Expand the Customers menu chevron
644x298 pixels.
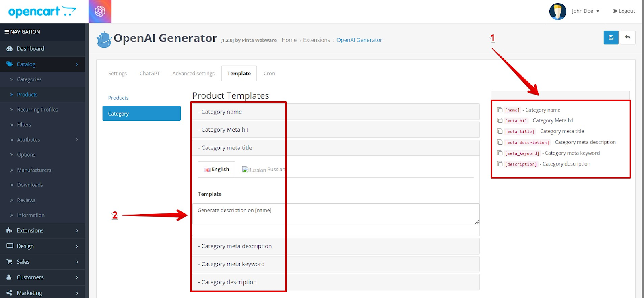(77, 277)
